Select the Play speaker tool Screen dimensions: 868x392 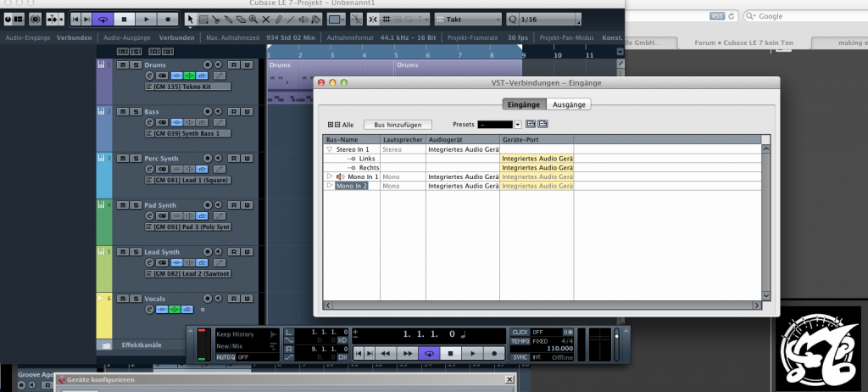click(x=303, y=20)
